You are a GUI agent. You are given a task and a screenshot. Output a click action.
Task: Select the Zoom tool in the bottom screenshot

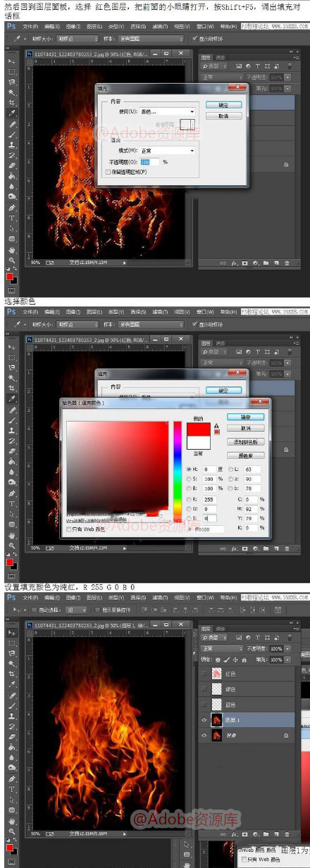pyautogui.click(x=11, y=831)
